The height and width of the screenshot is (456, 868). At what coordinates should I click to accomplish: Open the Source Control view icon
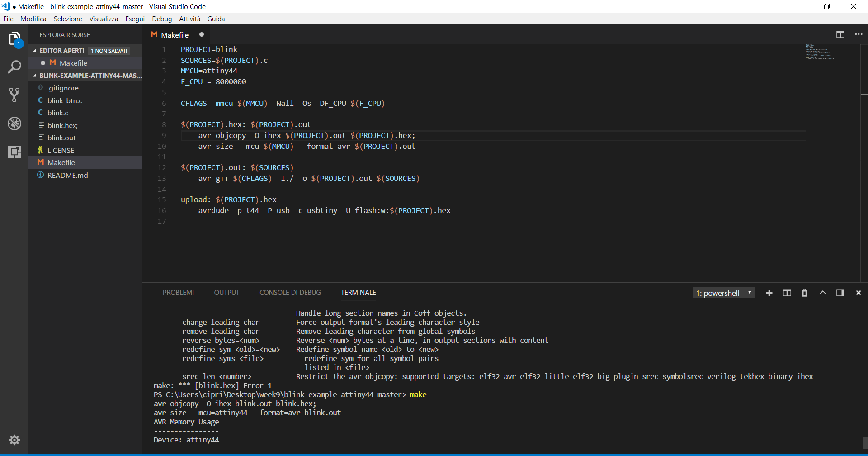point(14,95)
